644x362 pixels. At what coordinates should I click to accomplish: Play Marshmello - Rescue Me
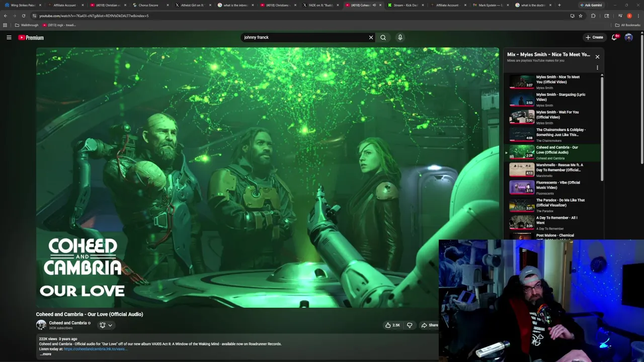click(x=553, y=170)
